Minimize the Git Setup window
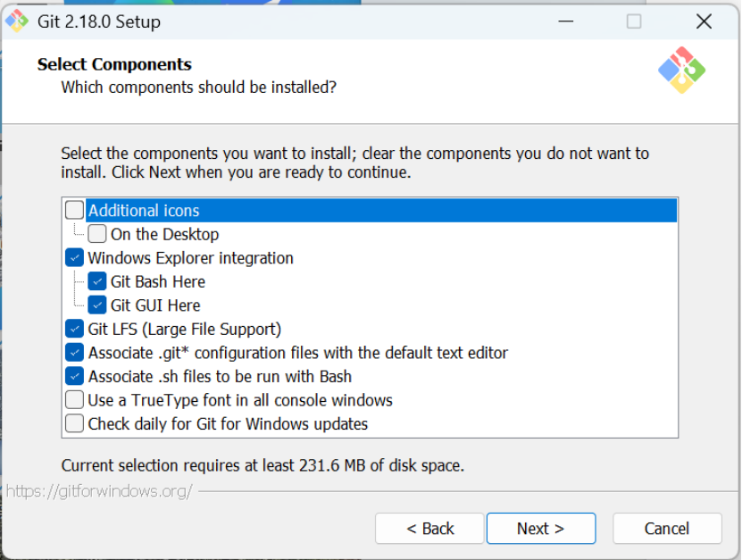The image size is (742, 560). (x=566, y=21)
